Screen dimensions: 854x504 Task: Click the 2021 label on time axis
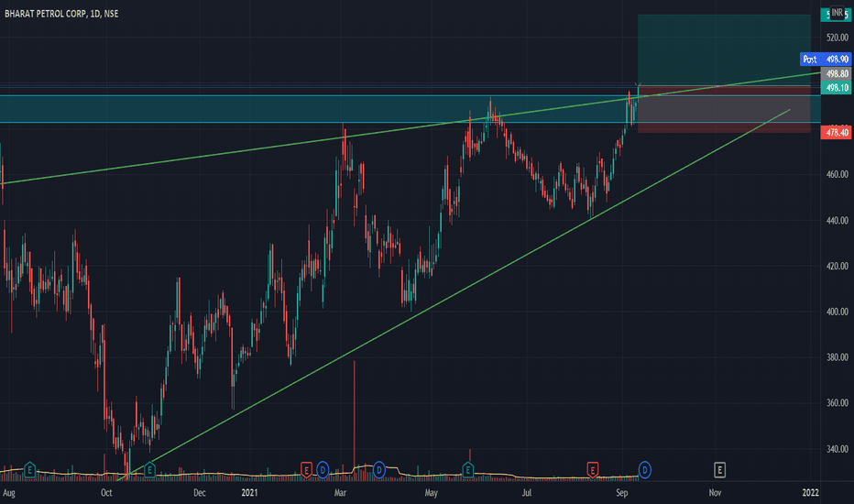click(x=249, y=493)
